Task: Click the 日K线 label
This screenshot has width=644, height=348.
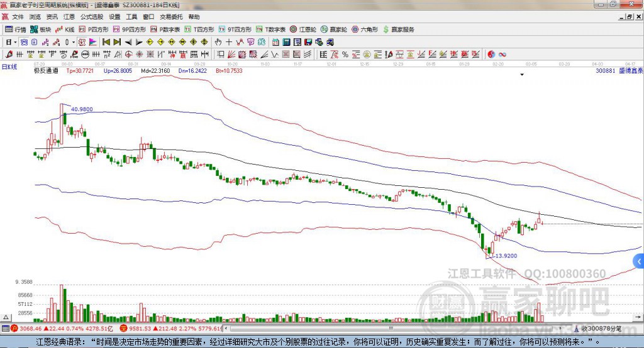Action: [x=9, y=67]
